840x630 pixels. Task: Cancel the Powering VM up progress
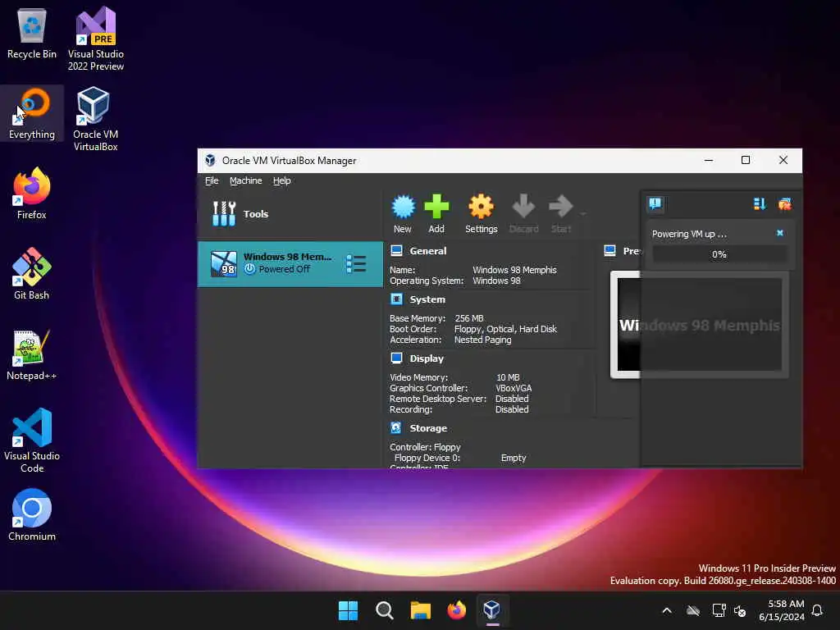pyautogui.click(x=780, y=233)
